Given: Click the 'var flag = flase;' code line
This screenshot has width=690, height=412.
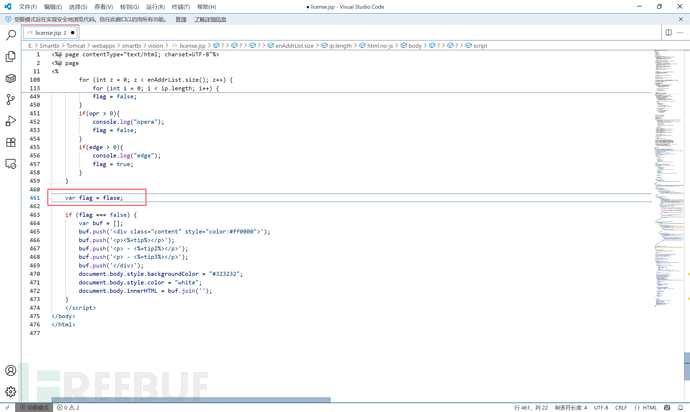Looking at the screenshot, I should [94, 198].
